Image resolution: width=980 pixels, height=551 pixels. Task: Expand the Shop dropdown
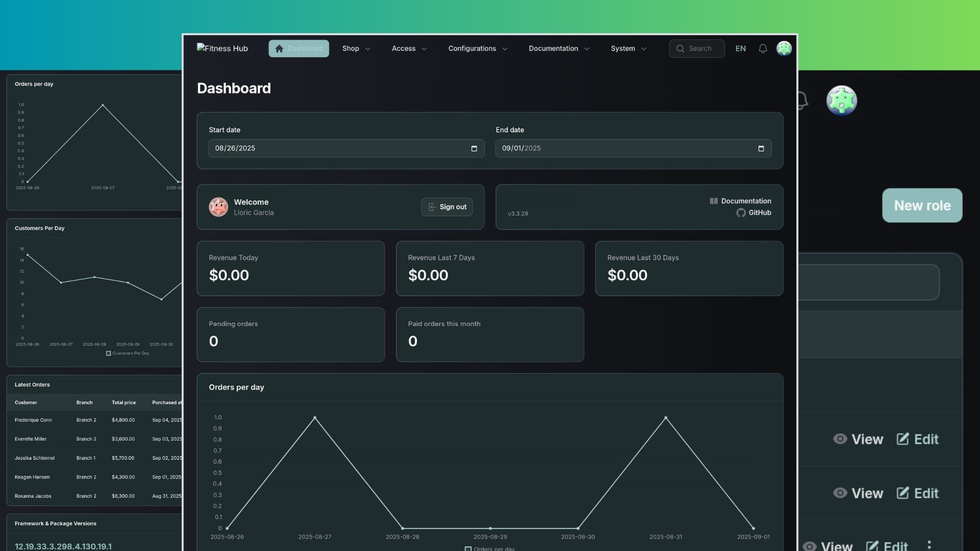pyautogui.click(x=356, y=48)
